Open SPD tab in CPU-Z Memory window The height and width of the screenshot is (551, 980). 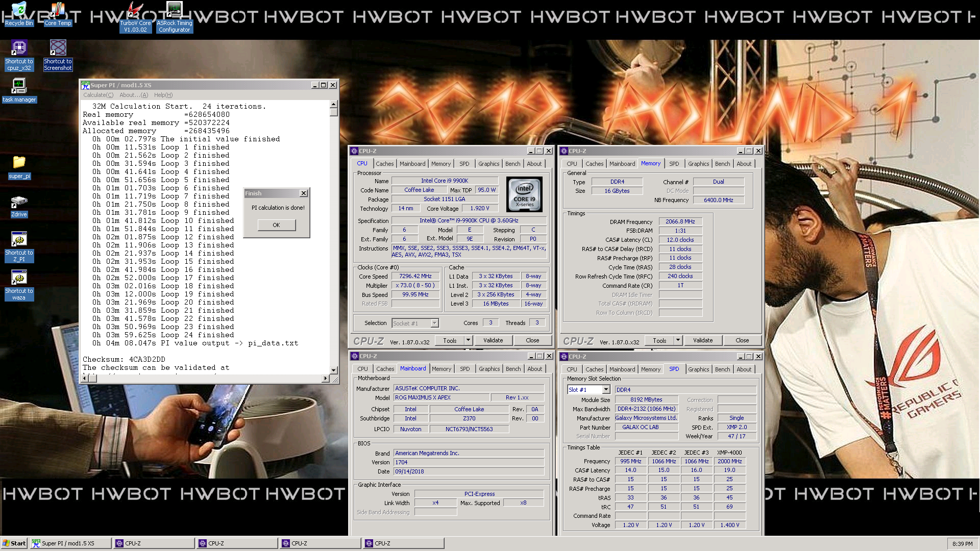pyautogui.click(x=674, y=164)
